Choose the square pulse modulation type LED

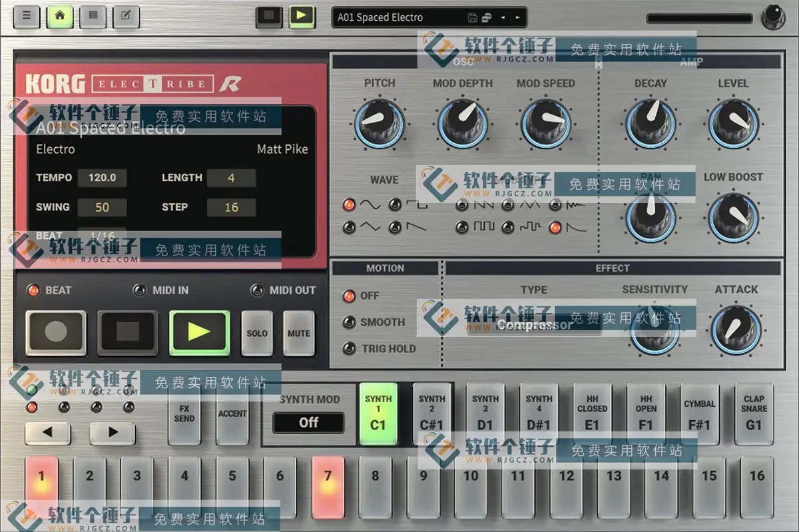(461, 228)
